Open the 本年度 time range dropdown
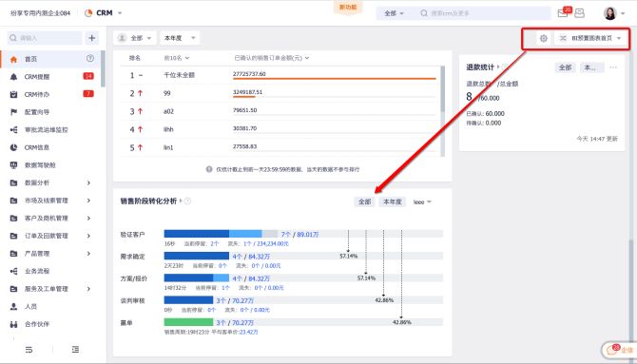The height and width of the screenshot is (364, 637). click(x=180, y=38)
